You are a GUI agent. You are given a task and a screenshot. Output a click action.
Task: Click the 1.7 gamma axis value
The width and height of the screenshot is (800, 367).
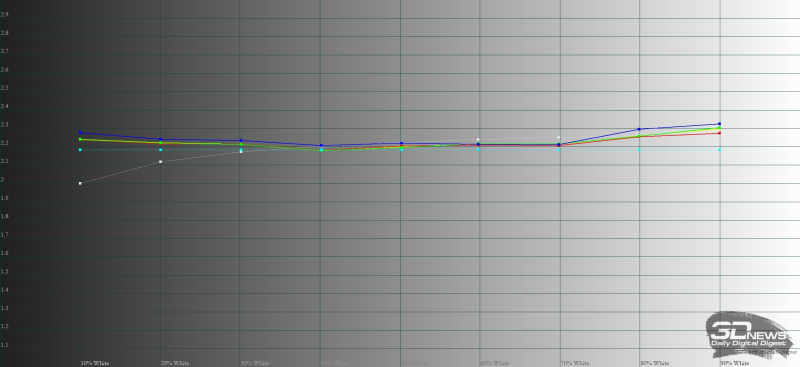click(4, 235)
